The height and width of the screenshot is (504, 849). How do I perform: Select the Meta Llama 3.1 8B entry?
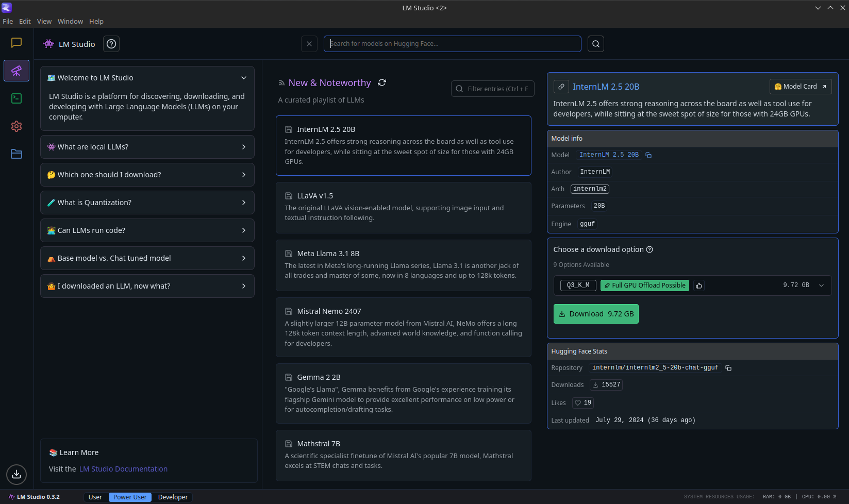404,265
